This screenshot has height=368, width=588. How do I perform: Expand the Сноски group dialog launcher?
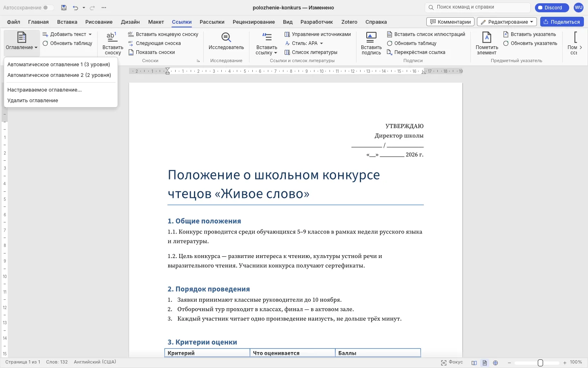pos(198,61)
